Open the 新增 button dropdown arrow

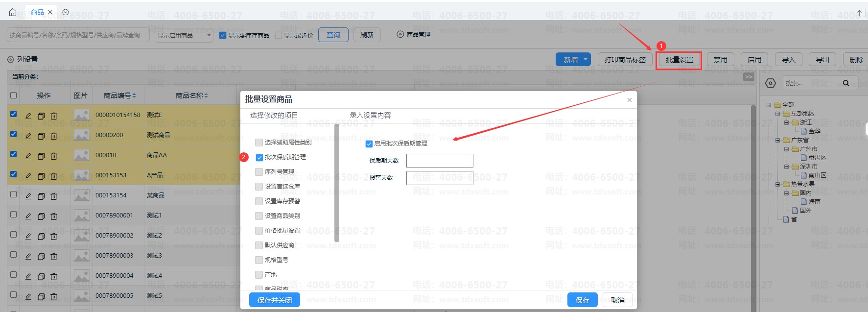coord(586,59)
